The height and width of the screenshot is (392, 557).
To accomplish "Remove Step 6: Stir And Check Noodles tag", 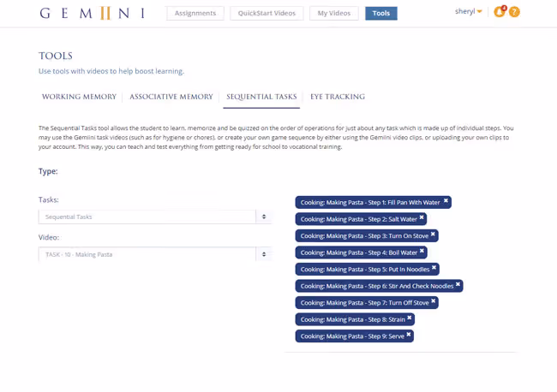I will tap(458, 284).
